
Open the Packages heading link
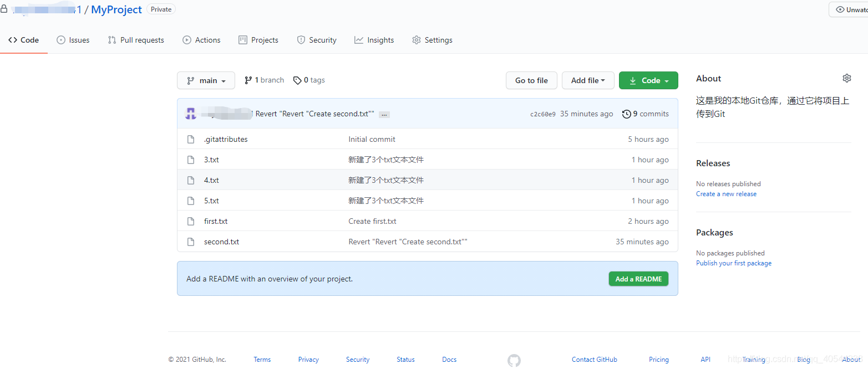[714, 232]
